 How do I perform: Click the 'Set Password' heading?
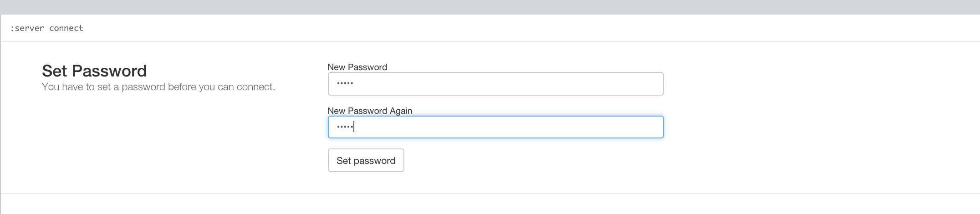coord(94,71)
